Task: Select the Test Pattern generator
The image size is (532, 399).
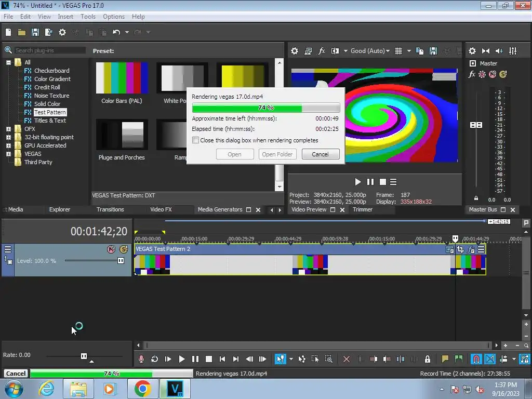Action: point(50,112)
